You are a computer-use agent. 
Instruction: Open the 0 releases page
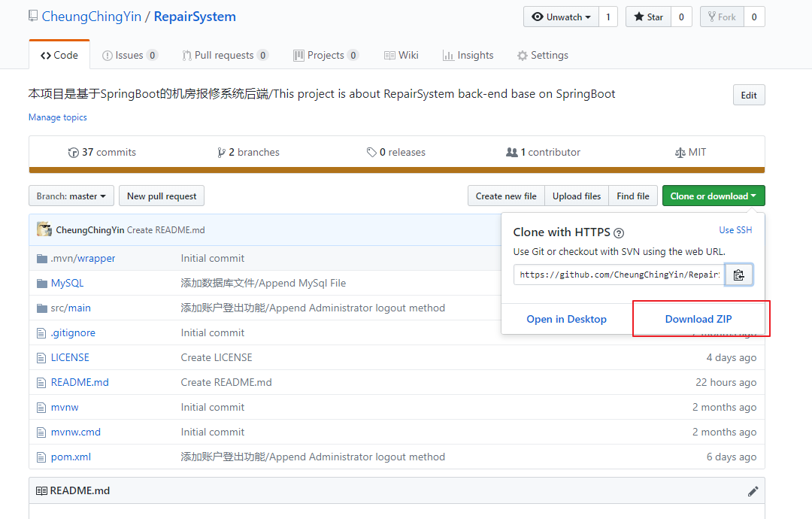click(396, 152)
